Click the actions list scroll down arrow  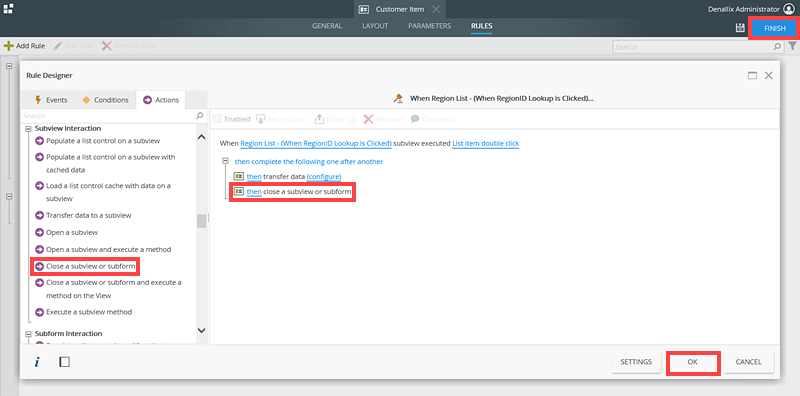pos(202,331)
